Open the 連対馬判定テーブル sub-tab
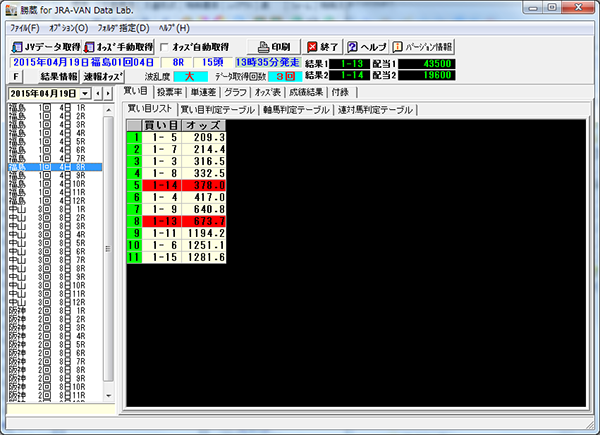The image size is (600, 435). click(375, 110)
